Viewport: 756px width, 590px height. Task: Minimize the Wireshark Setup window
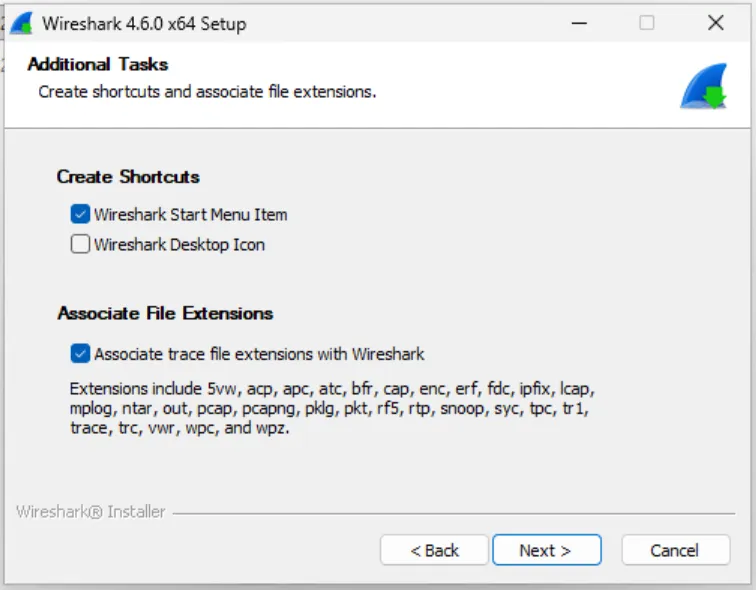point(579,22)
